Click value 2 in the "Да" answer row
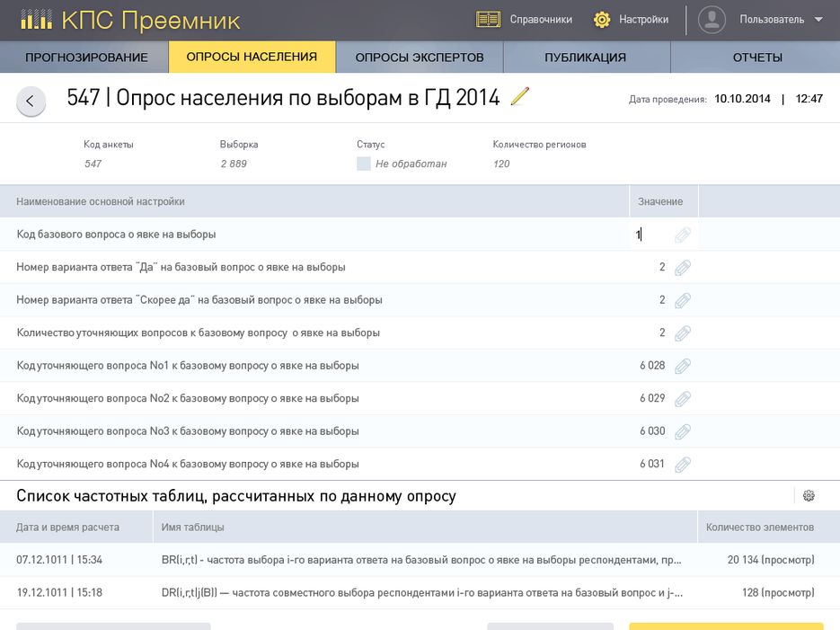Image resolution: width=840 pixels, height=630 pixels. click(662, 267)
